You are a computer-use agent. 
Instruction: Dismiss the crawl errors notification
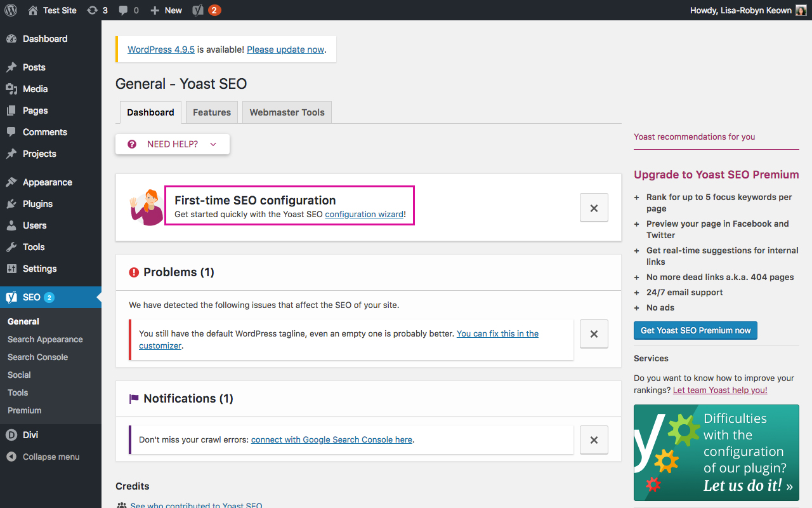point(594,440)
